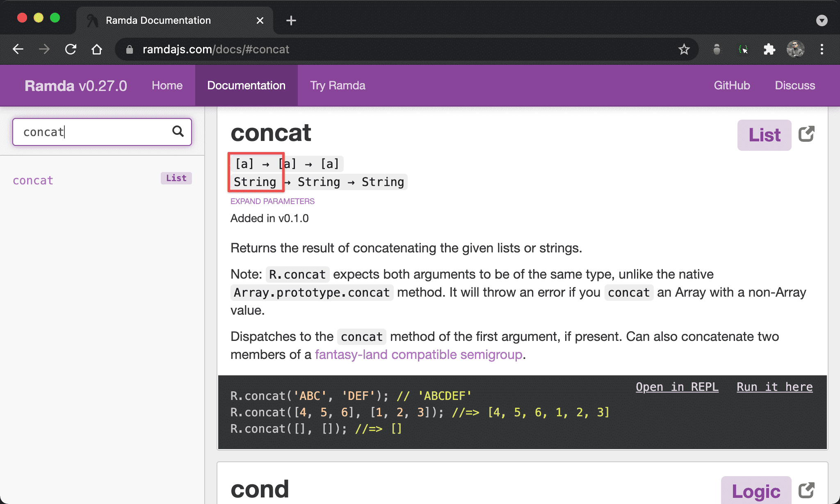Open the fantasy-land compatible semigroup link

click(x=418, y=354)
